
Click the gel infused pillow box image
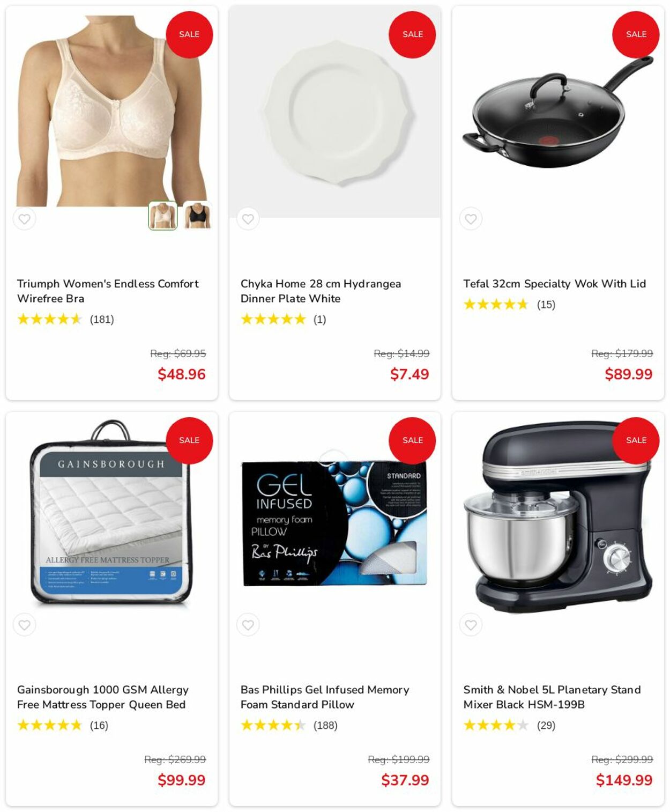[x=334, y=523]
